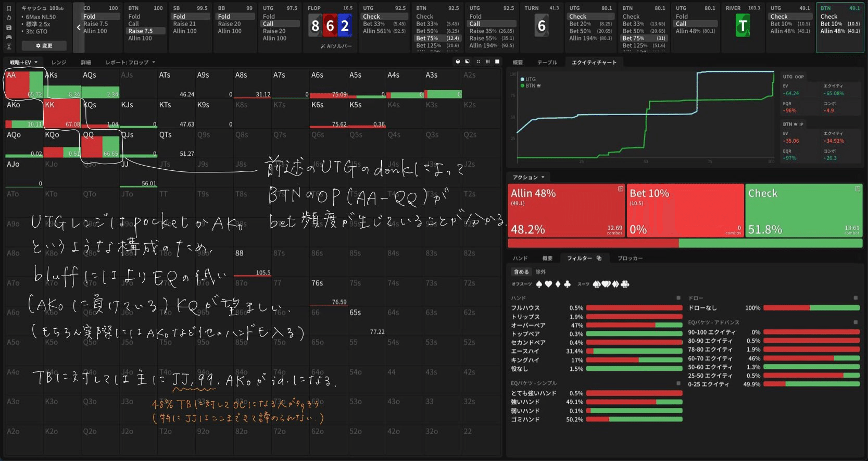Click the AIソルバー wand icon

tap(323, 46)
